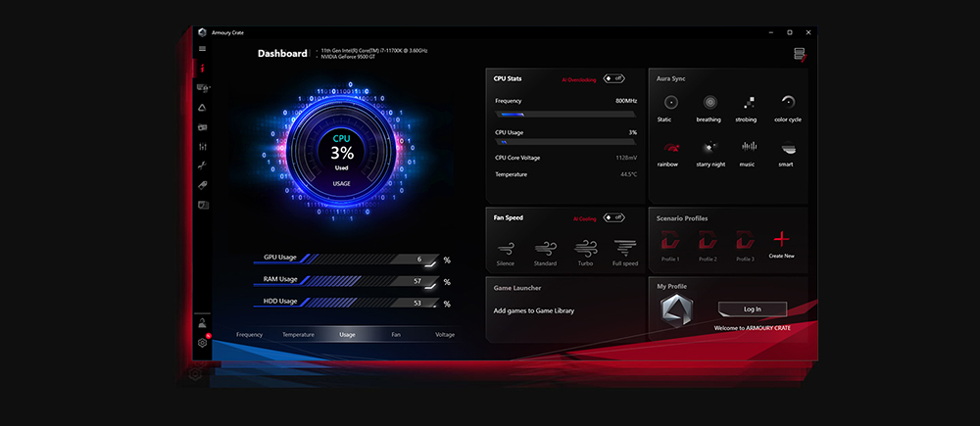Click the Log In button

753,309
